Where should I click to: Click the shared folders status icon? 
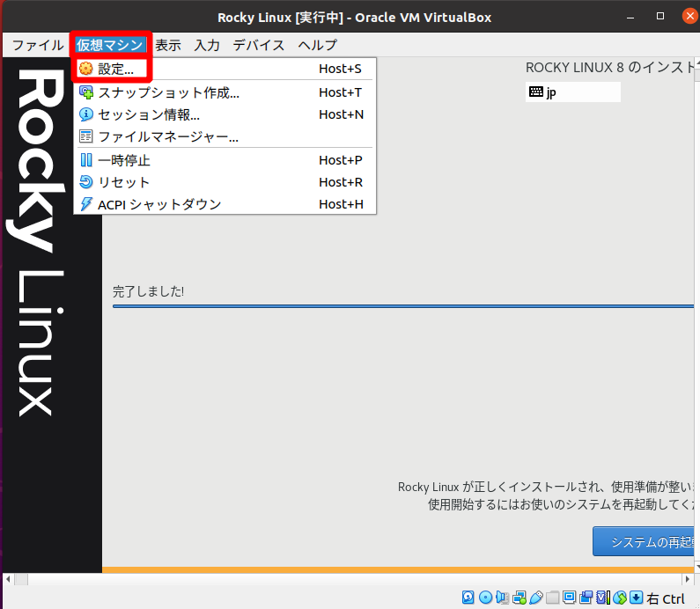(x=553, y=597)
